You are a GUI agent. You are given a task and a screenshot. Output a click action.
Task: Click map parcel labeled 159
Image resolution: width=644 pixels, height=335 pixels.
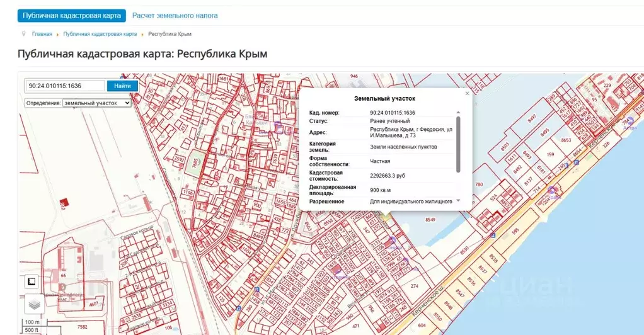point(550,155)
